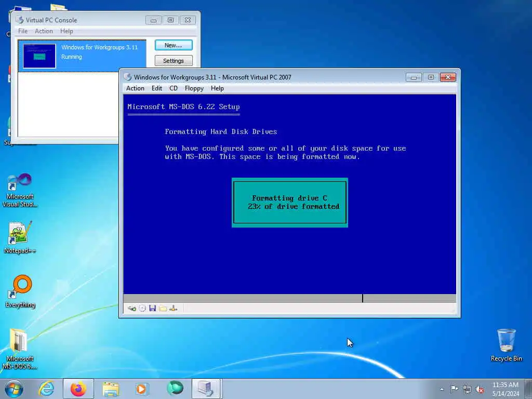Select the Recycle Bin icon

(x=506, y=345)
